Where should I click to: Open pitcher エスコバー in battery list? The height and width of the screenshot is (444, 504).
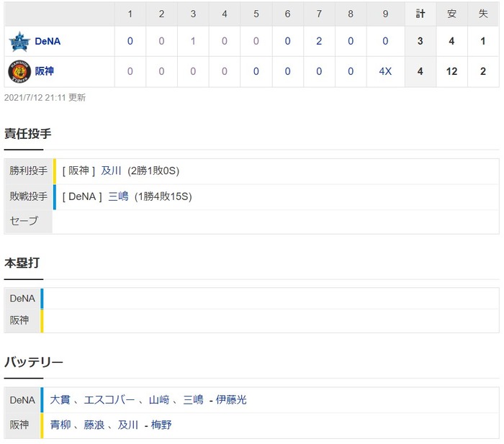(109, 400)
